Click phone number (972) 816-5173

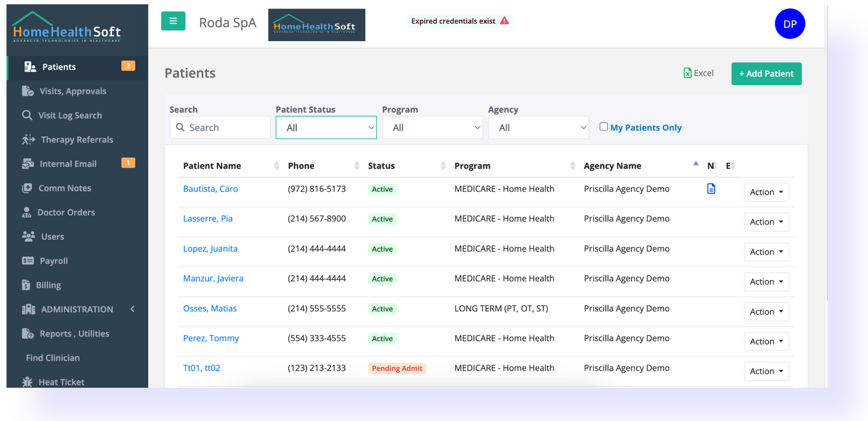coord(317,189)
